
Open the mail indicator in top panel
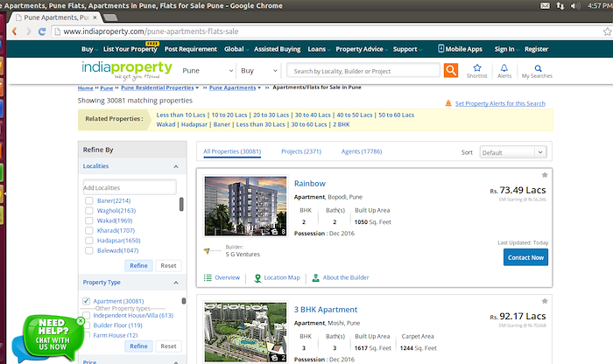545,5
